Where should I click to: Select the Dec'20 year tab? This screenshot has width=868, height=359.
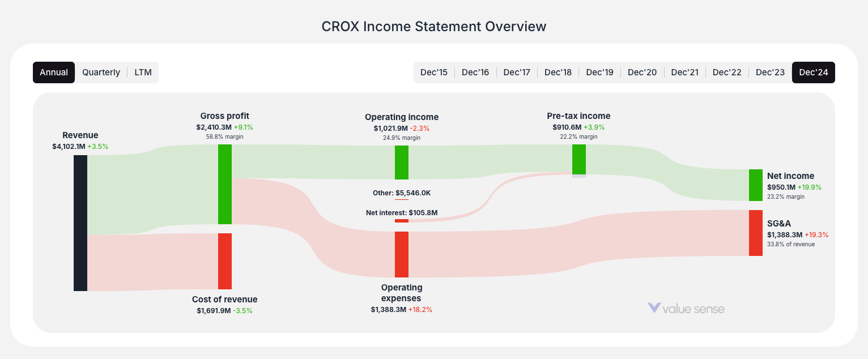pyautogui.click(x=643, y=72)
